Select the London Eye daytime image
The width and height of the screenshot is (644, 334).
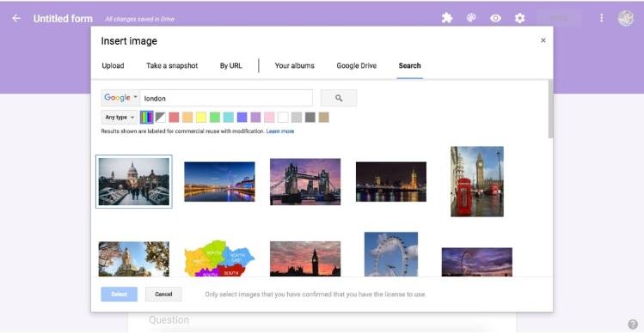coord(391,254)
